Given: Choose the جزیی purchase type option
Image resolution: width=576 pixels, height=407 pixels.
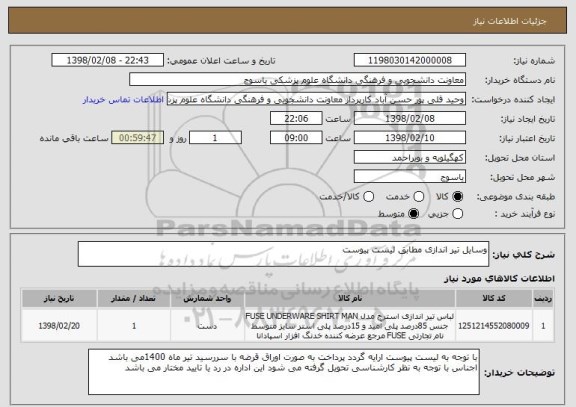Looking at the screenshot, I should (457, 213).
